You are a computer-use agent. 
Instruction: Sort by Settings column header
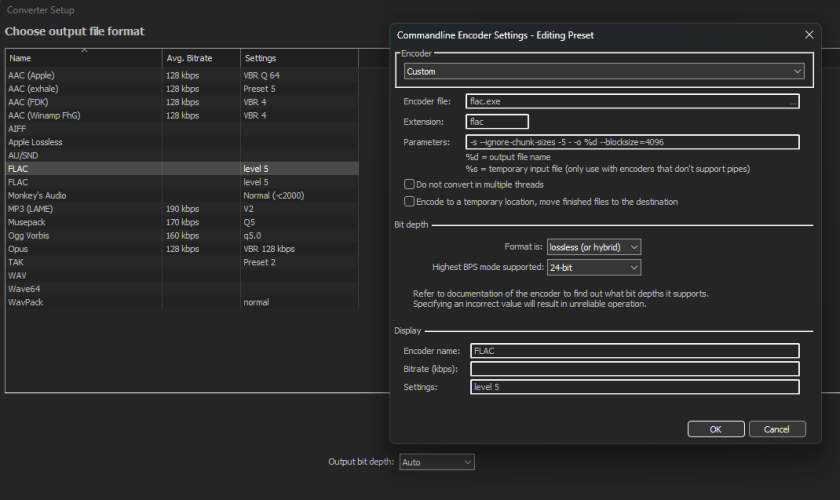click(299, 58)
